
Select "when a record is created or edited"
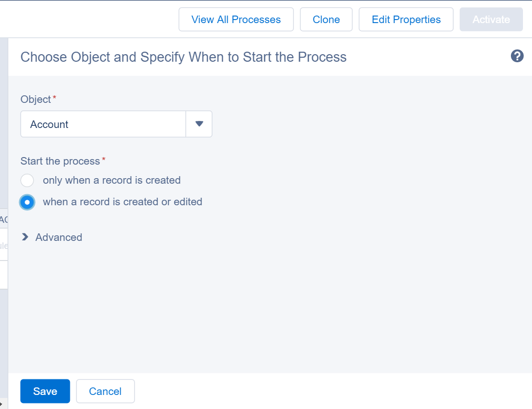click(x=27, y=202)
